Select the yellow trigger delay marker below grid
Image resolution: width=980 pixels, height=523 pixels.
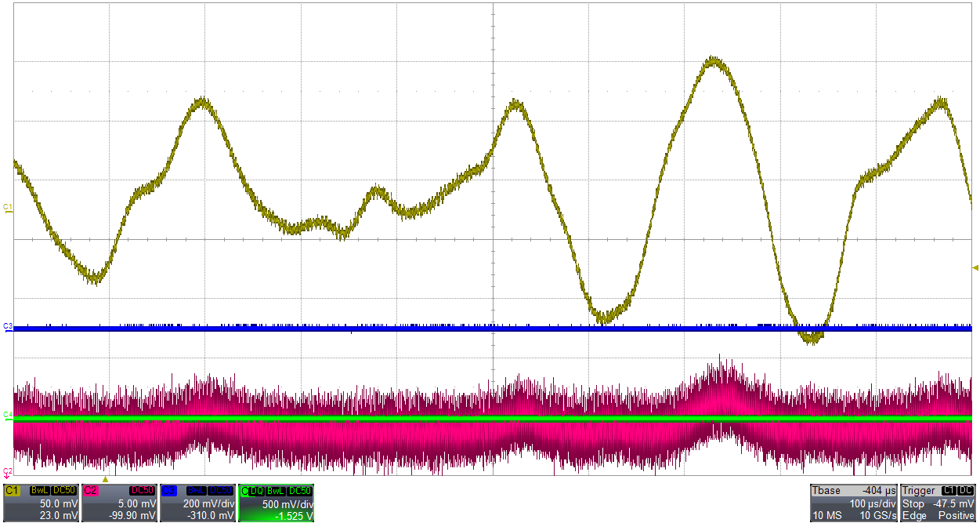pyautogui.click(x=105, y=479)
